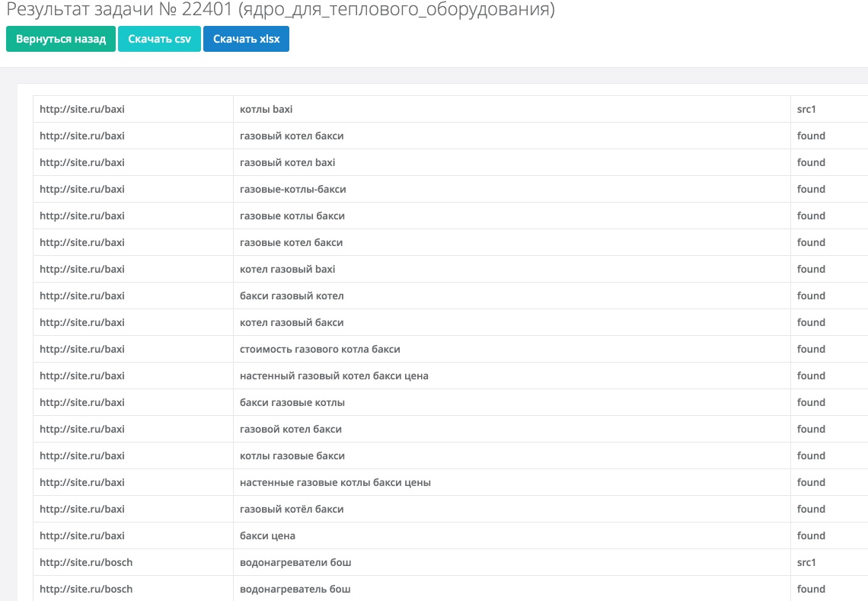The height and width of the screenshot is (601, 868).
Task: Click URL in газовой котел бакси row
Action: 82,429
